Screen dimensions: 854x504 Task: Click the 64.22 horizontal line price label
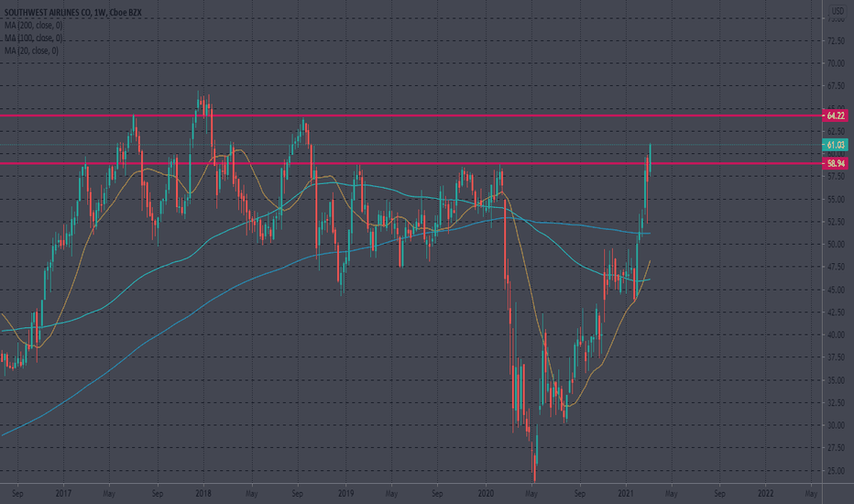[835, 115]
